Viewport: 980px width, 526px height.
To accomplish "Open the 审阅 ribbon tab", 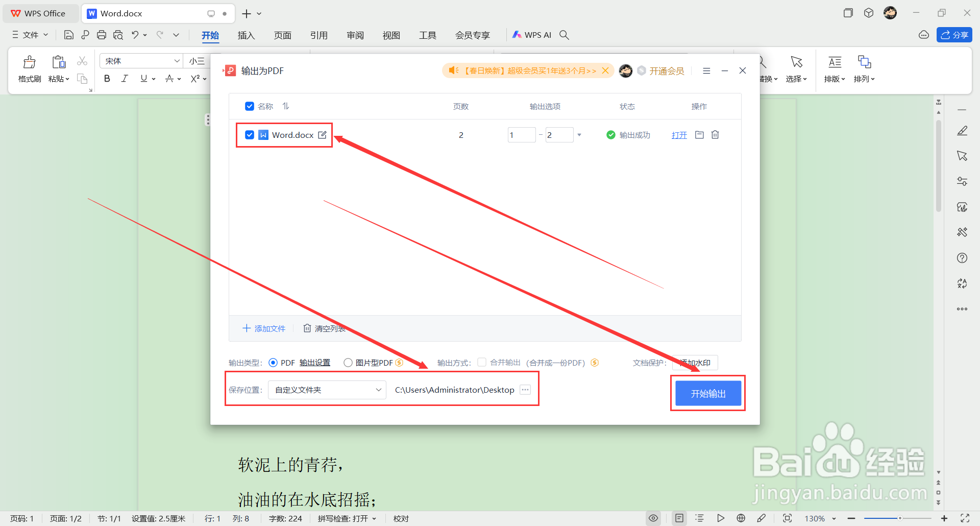I will [x=355, y=35].
